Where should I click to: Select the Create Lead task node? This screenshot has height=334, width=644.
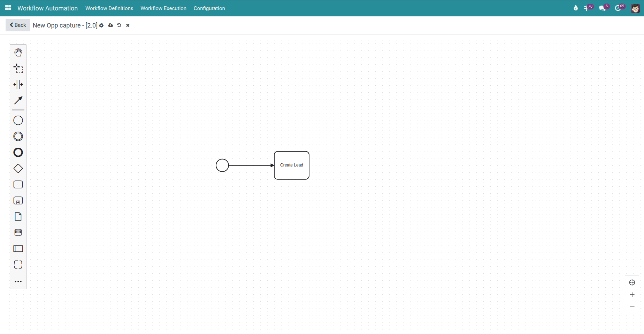[291, 165]
